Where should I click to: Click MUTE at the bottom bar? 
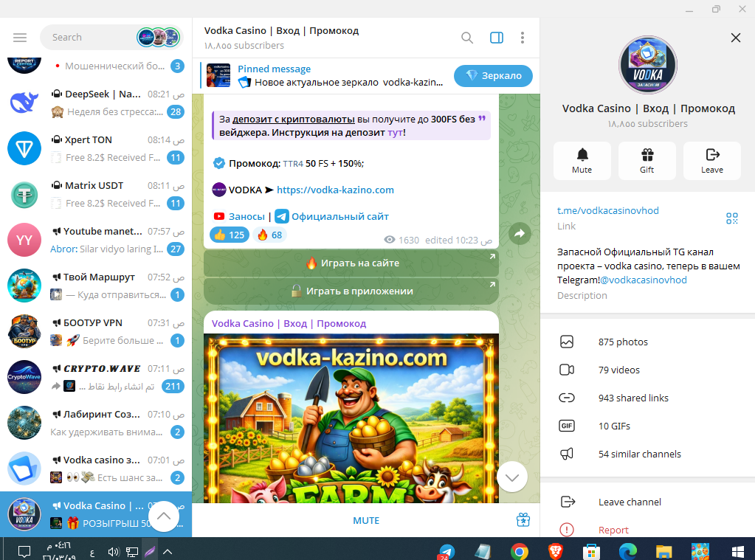pyautogui.click(x=366, y=520)
